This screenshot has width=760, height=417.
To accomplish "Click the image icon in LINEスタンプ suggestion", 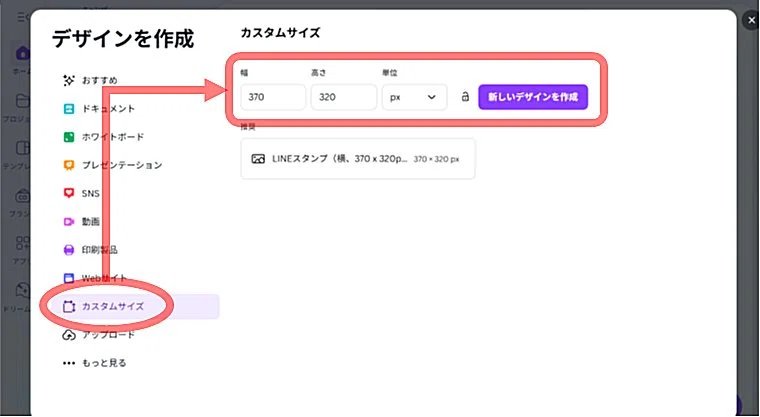I will click(x=258, y=159).
